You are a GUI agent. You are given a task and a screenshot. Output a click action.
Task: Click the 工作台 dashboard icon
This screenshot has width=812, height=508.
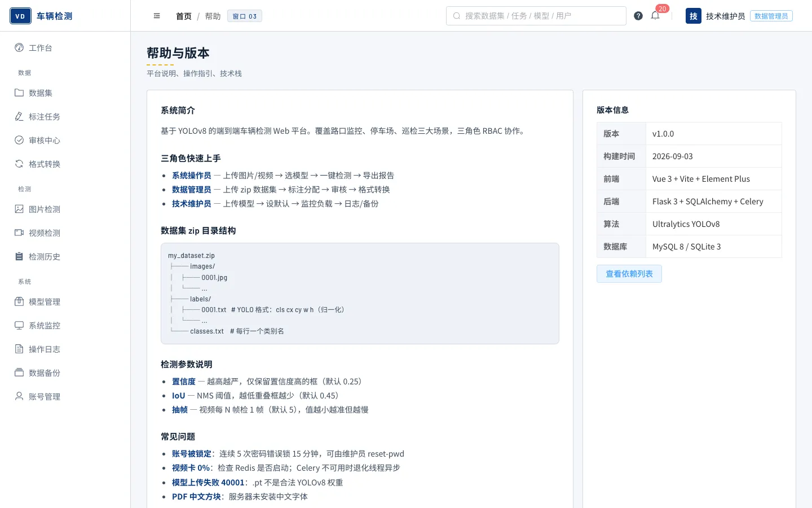click(19, 47)
